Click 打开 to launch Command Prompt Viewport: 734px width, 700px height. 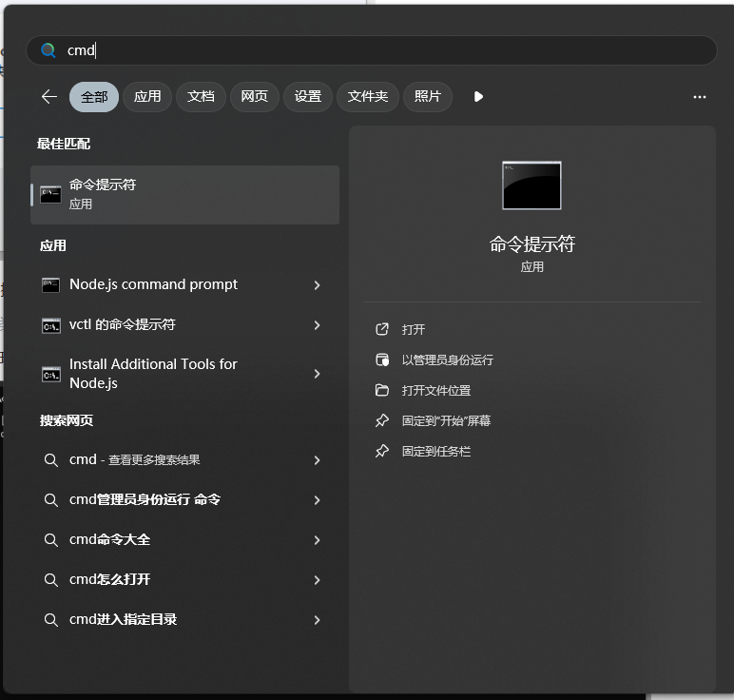pyautogui.click(x=414, y=330)
